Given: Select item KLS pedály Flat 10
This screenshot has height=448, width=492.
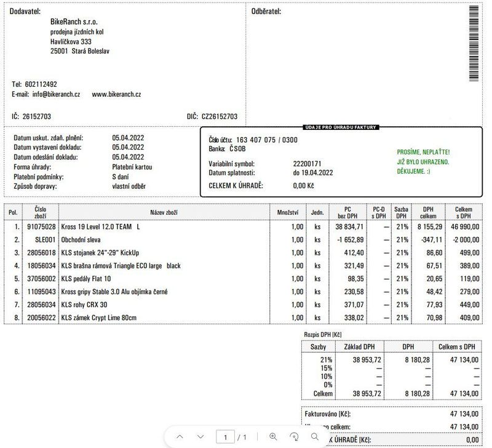Looking at the screenshot, I should point(86,279).
